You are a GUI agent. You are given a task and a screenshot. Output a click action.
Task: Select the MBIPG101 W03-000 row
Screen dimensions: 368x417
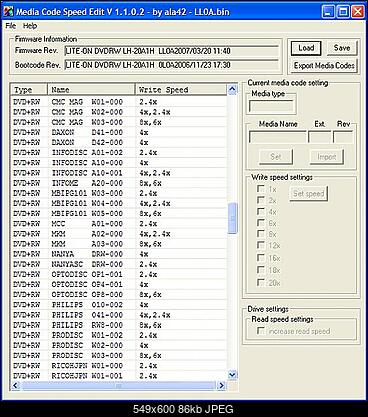(119, 193)
